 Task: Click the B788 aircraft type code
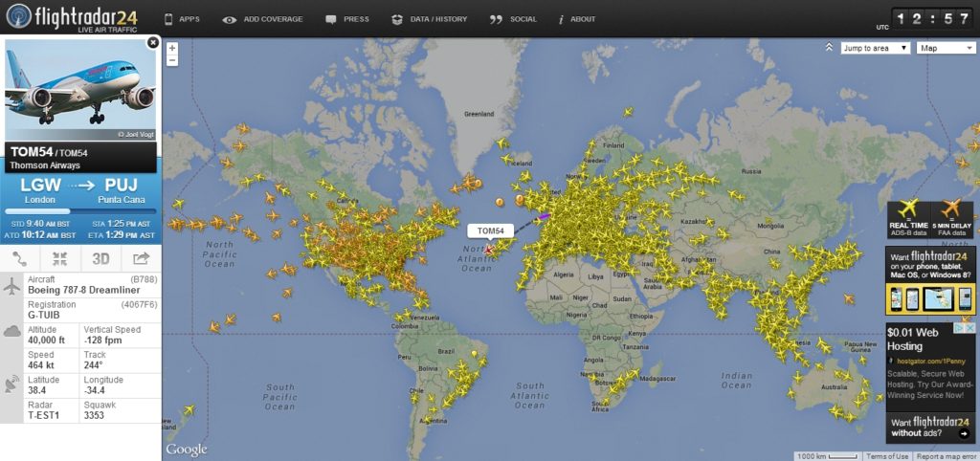pos(144,279)
